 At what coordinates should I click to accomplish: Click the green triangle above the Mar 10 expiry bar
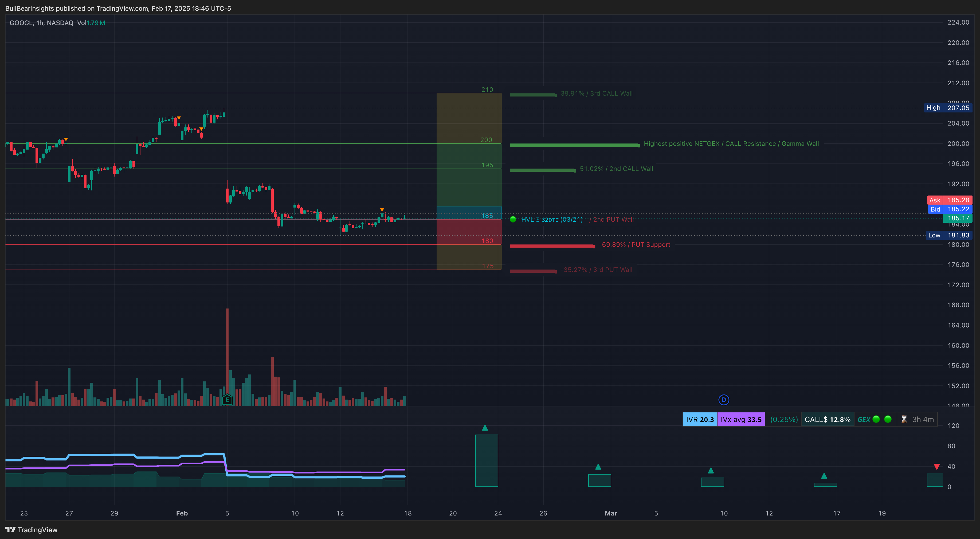coord(711,470)
